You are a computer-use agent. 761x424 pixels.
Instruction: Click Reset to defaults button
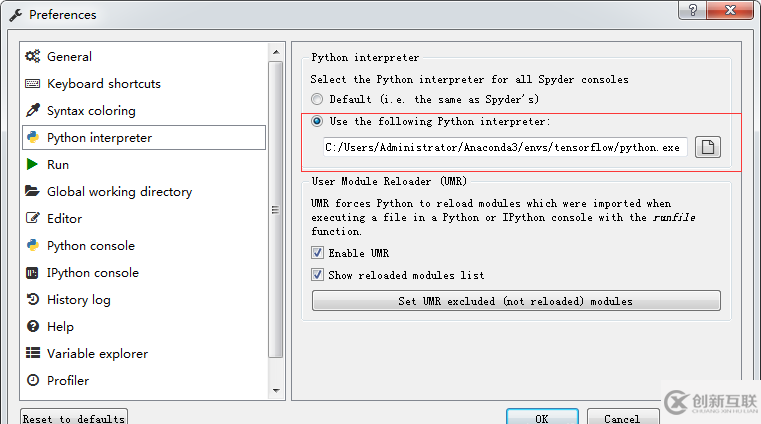coord(74,417)
